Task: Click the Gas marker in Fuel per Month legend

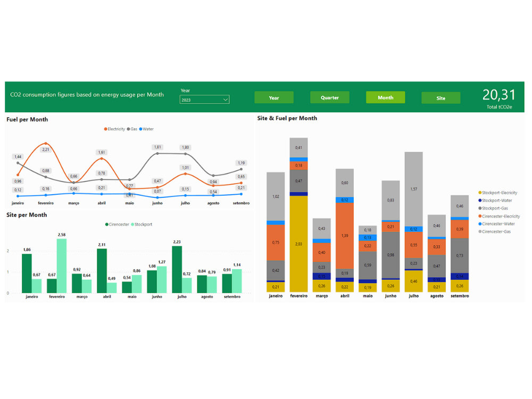Action: coord(128,129)
